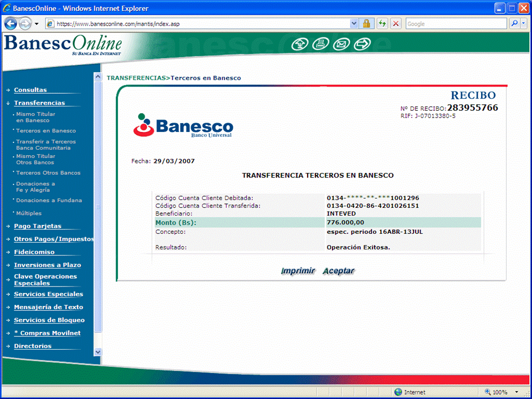Click the Banesco Banco Universal logo
The width and height of the screenshot is (532, 399).
tap(183, 126)
